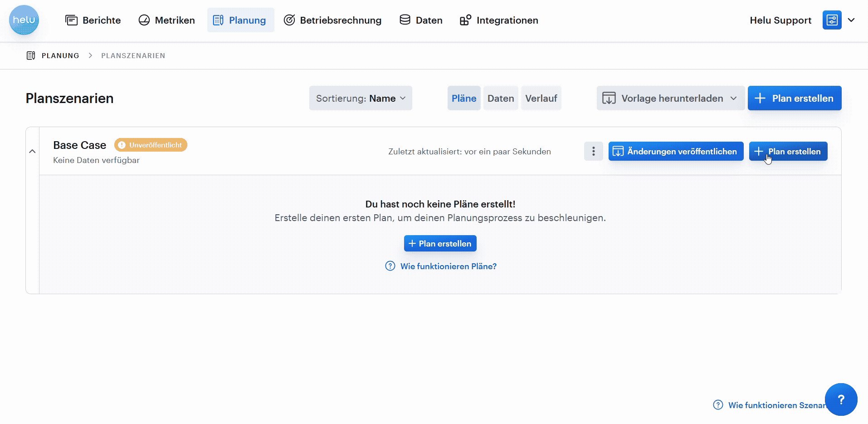Open the blue help question-mark bubble

[841, 399]
